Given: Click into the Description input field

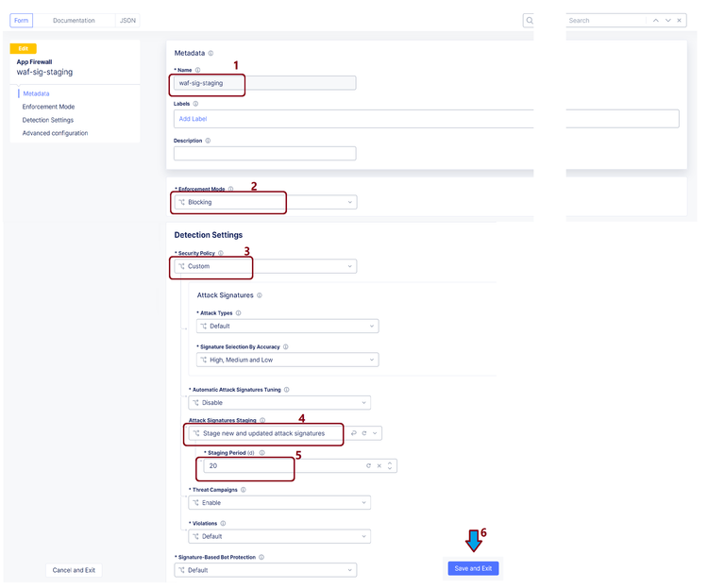Looking at the screenshot, I should pos(264,153).
